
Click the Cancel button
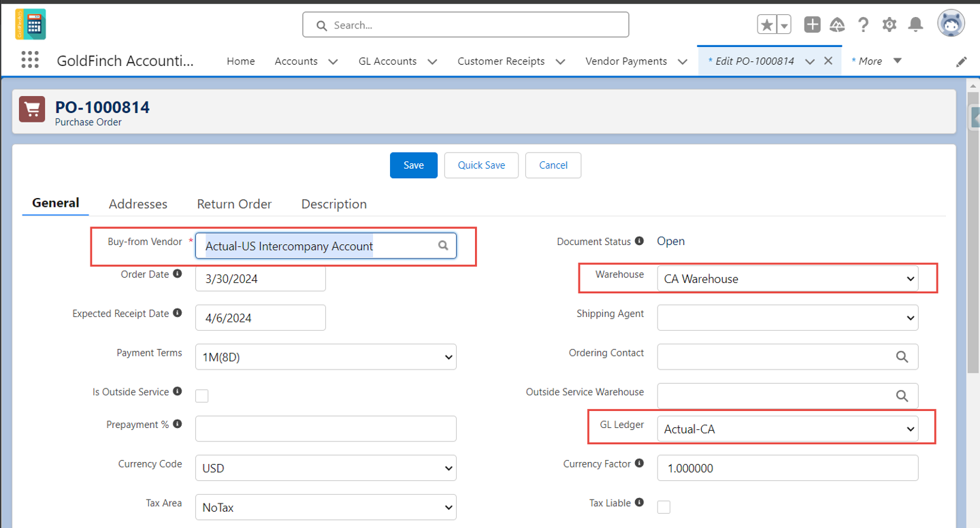click(x=553, y=165)
